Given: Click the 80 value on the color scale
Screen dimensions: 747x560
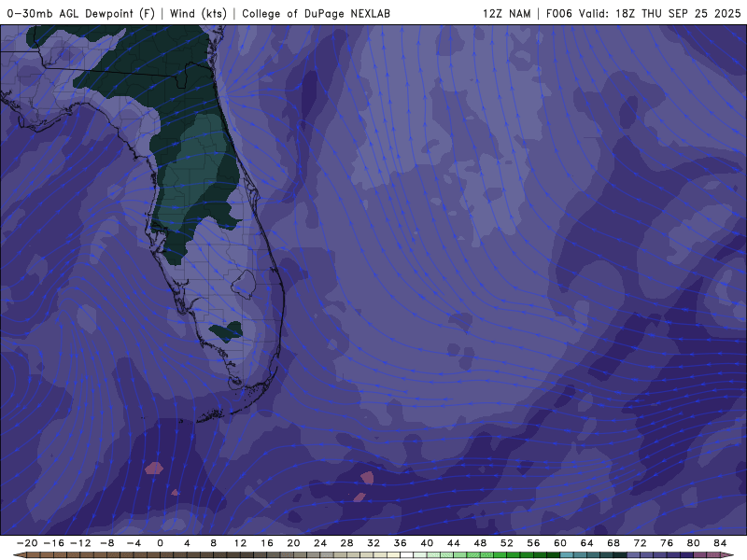Looking at the screenshot, I should [694, 543].
